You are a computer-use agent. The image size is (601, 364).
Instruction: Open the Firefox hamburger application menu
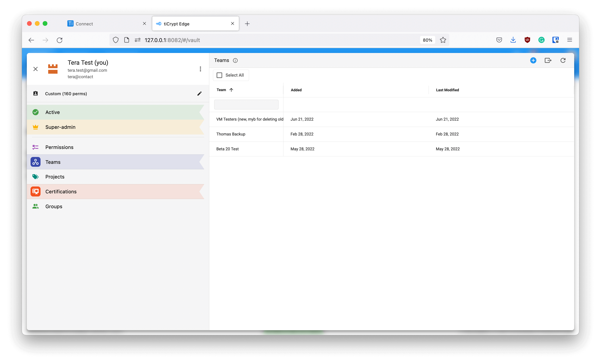pyautogui.click(x=569, y=40)
